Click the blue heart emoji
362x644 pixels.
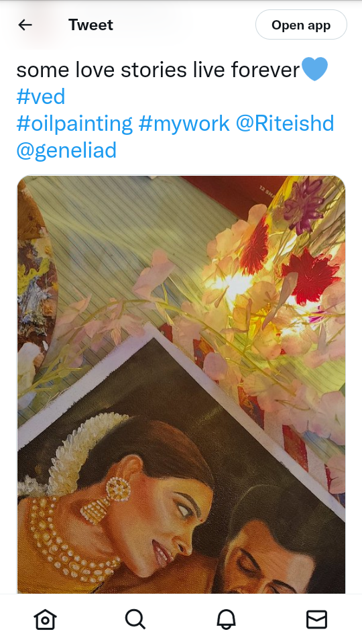pos(315,69)
